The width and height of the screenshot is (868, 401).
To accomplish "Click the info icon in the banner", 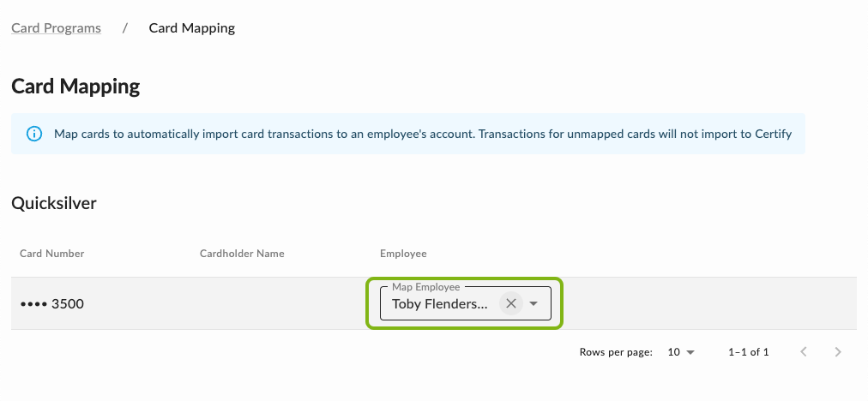I will (x=34, y=134).
